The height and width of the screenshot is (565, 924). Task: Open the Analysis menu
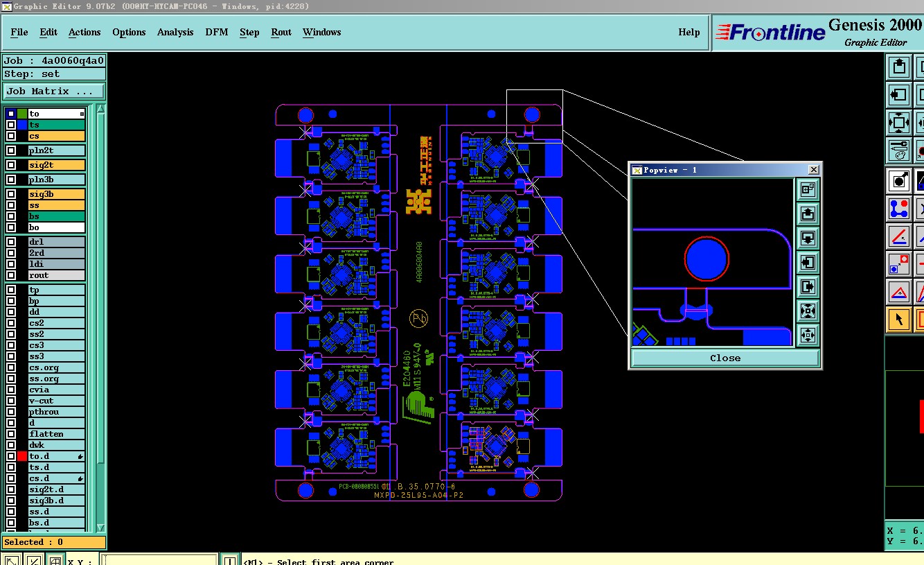click(x=175, y=33)
